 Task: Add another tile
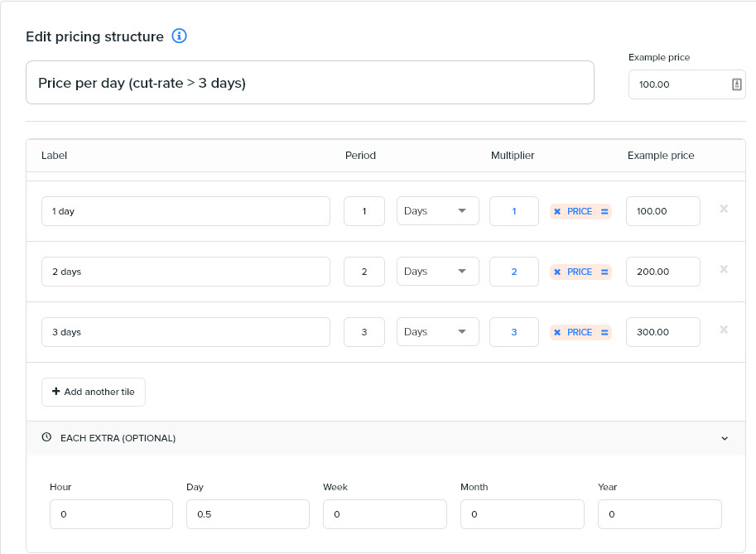pyautogui.click(x=94, y=392)
